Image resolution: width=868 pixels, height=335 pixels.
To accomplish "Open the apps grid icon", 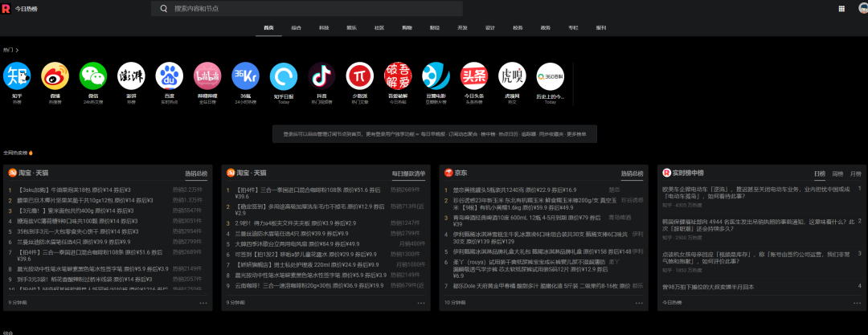I will (841, 8).
